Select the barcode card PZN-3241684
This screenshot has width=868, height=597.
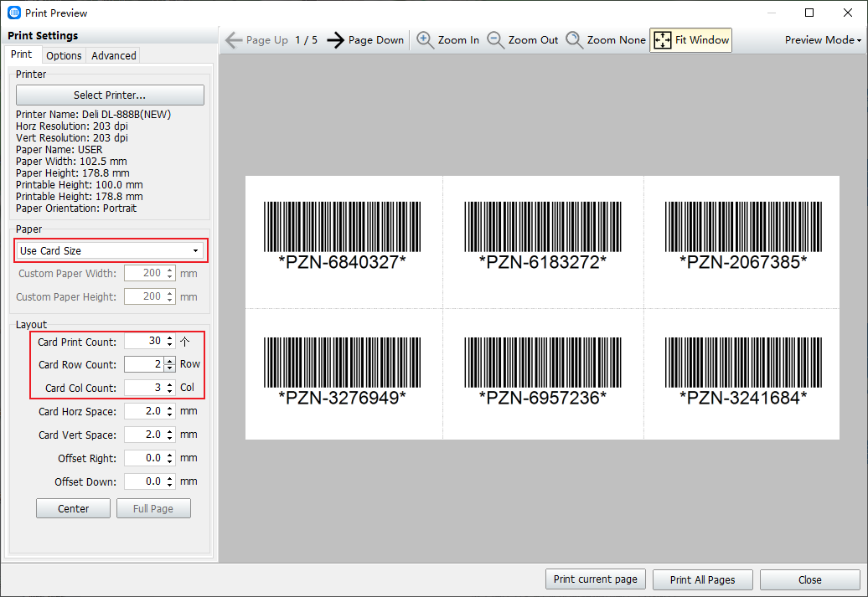tap(743, 372)
